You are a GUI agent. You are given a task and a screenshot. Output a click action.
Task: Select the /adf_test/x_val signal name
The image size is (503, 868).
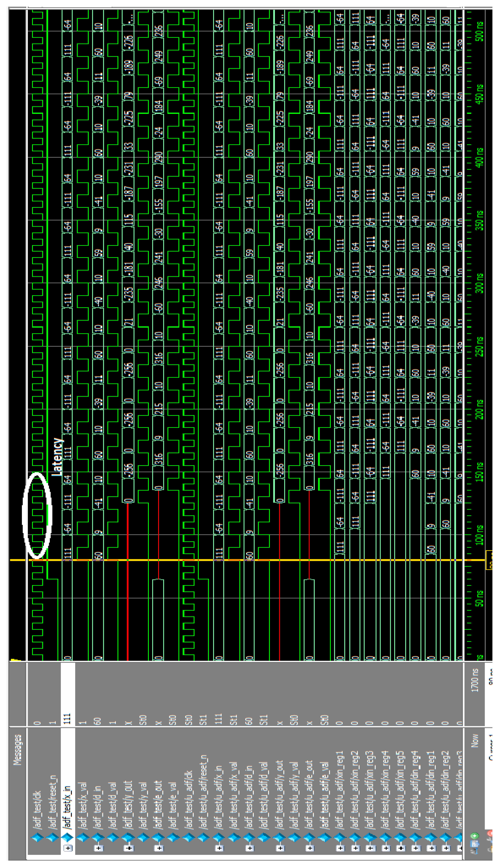pos(83,806)
